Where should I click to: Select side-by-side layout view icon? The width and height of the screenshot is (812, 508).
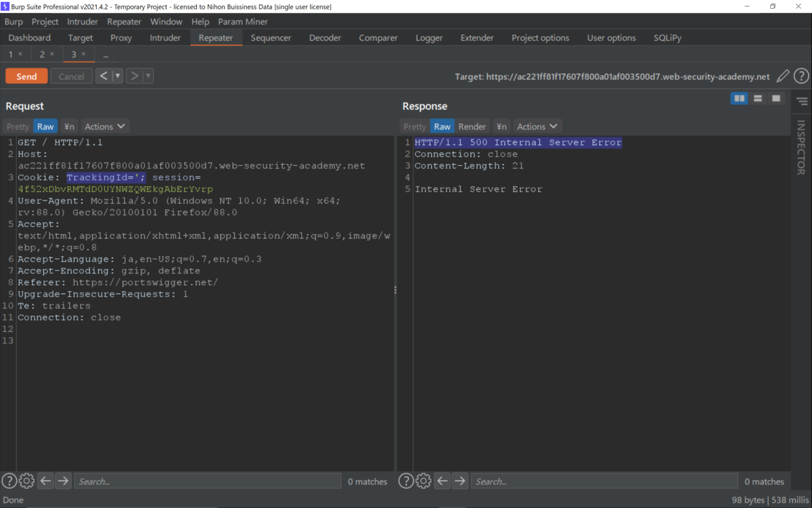tap(740, 99)
